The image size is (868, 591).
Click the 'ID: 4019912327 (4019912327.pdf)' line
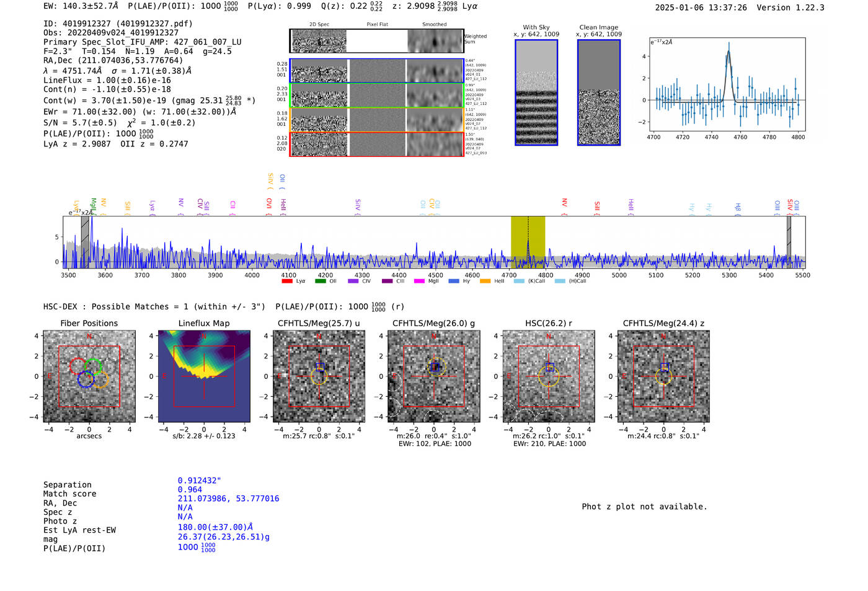coord(118,24)
